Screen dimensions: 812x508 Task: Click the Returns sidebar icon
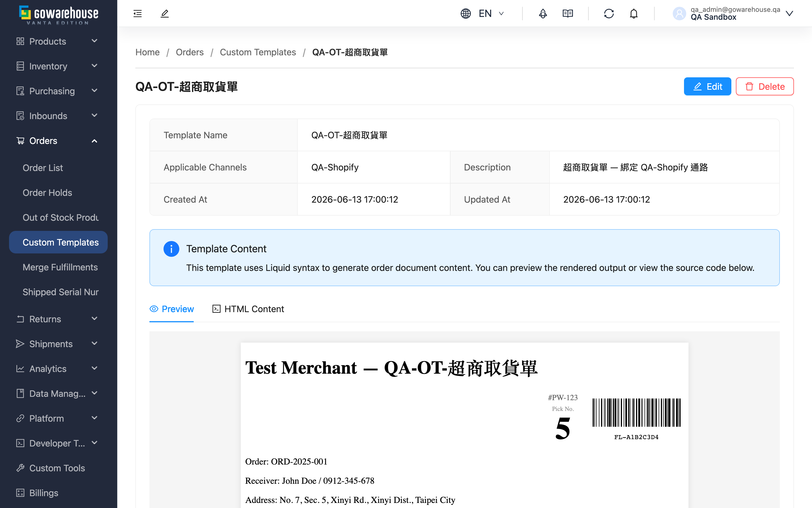point(20,319)
